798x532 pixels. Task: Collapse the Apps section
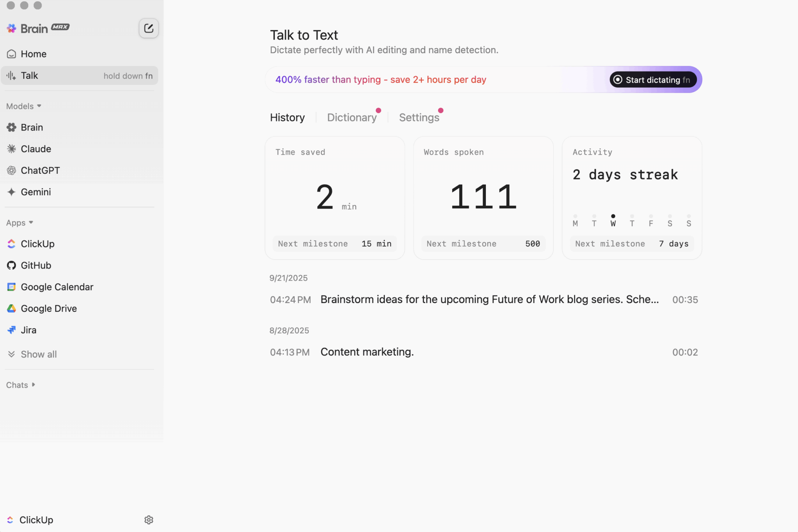click(x=20, y=222)
